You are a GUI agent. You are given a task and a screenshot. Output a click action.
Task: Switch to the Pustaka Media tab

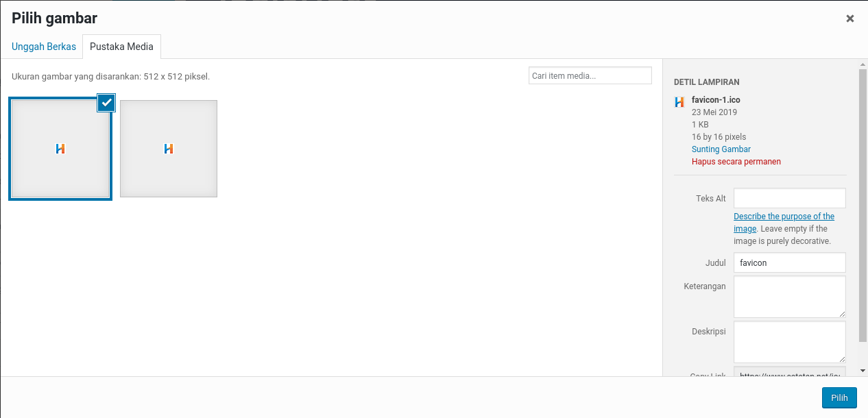[121, 46]
